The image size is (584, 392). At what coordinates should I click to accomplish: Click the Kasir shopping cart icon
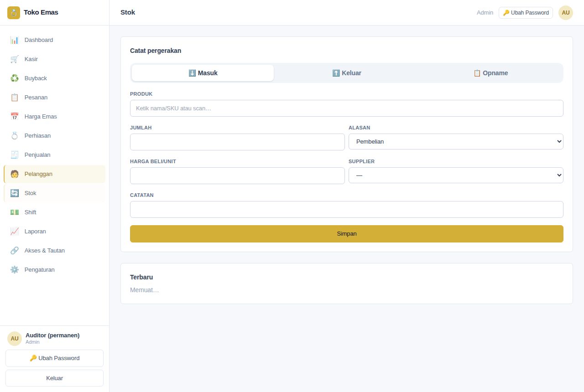click(15, 59)
